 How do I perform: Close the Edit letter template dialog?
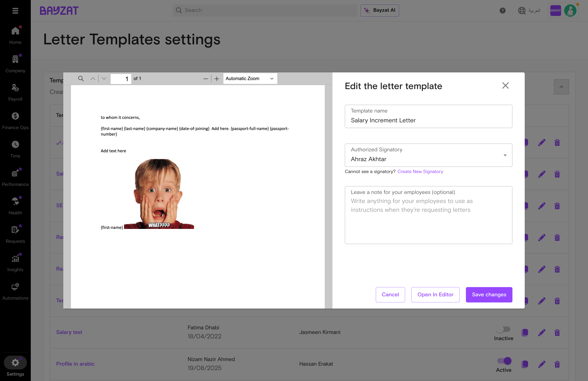(x=505, y=85)
